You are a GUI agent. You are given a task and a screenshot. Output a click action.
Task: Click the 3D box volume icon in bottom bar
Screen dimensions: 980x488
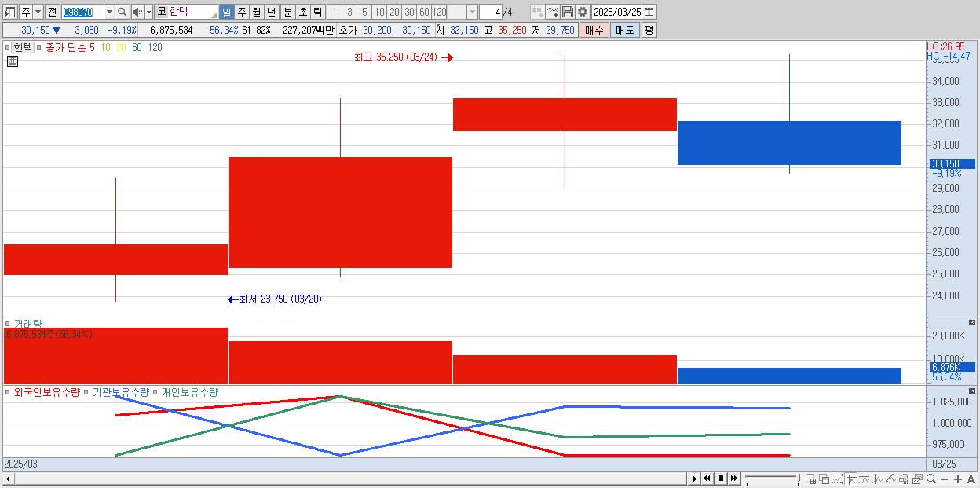(904, 479)
